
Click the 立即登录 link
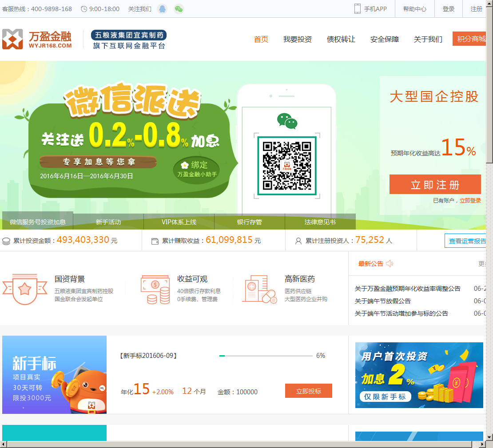(470, 201)
